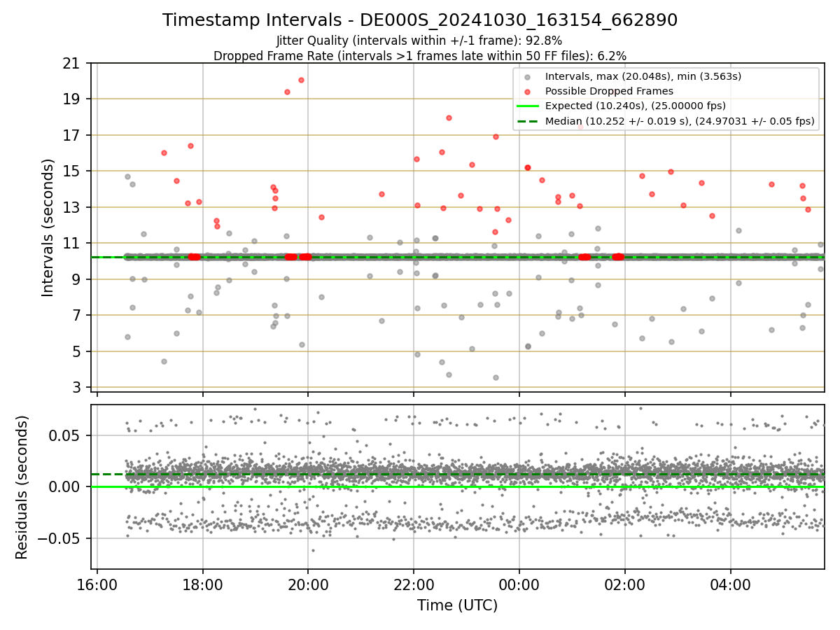Click the solid green line sample for Expected

[x=528, y=106]
